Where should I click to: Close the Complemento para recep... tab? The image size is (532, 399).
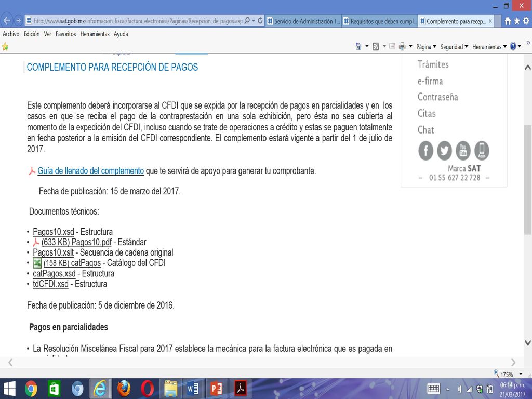[490, 21]
